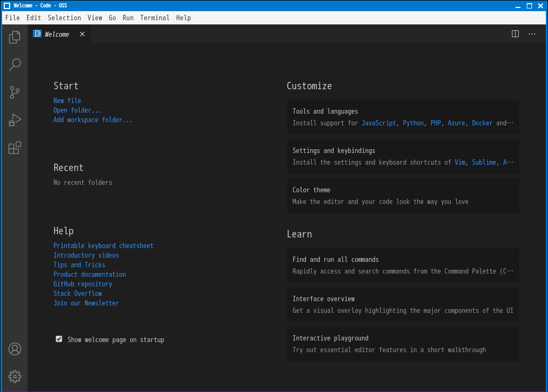Split the editor to the right
Viewport: 548px width, 392px height.
[x=515, y=34]
